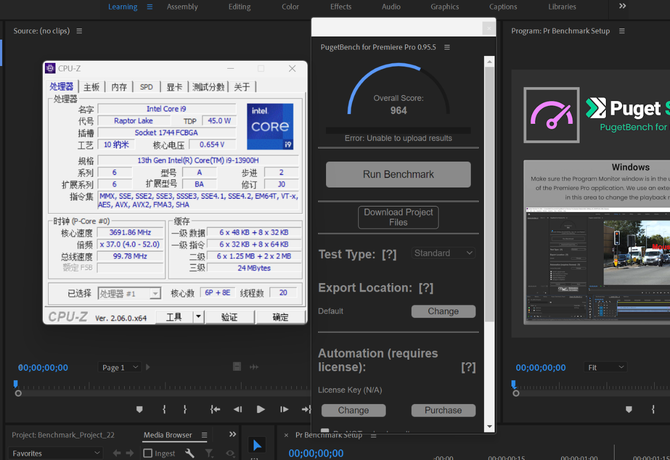
Task: Select the Media Browser panel tab
Action: (168, 435)
